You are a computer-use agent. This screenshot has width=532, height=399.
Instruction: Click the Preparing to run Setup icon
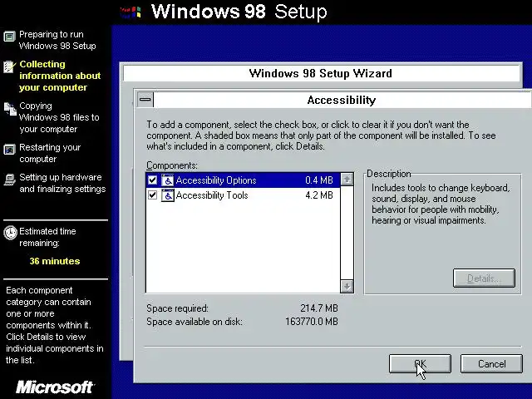click(x=9, y=37)
